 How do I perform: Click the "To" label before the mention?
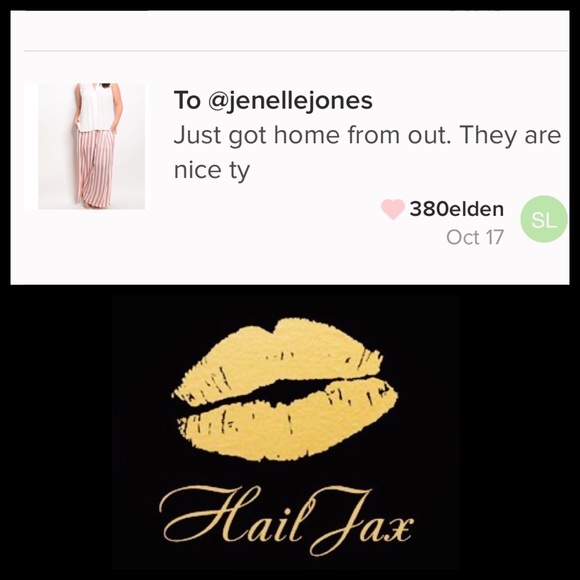(x=188, y=100)
